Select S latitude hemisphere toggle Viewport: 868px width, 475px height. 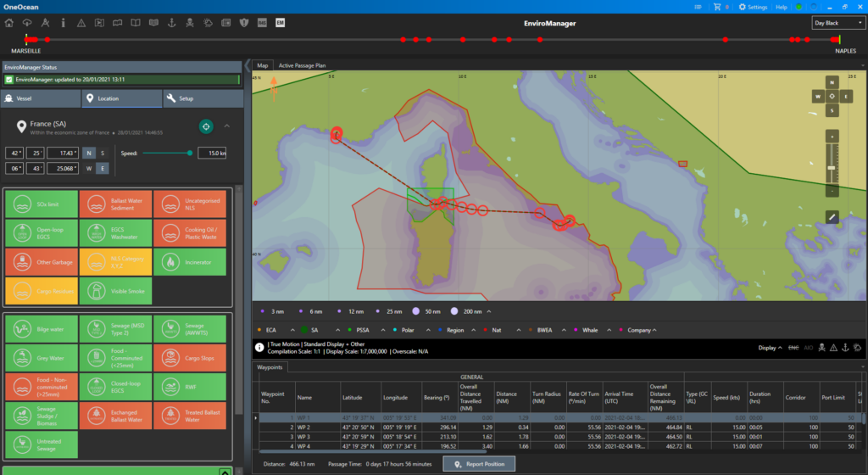[103, 154]
